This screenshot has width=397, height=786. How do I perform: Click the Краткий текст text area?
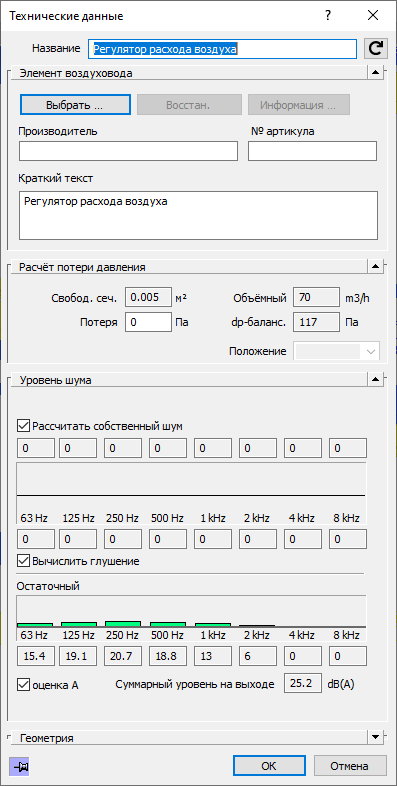[198, 215]
